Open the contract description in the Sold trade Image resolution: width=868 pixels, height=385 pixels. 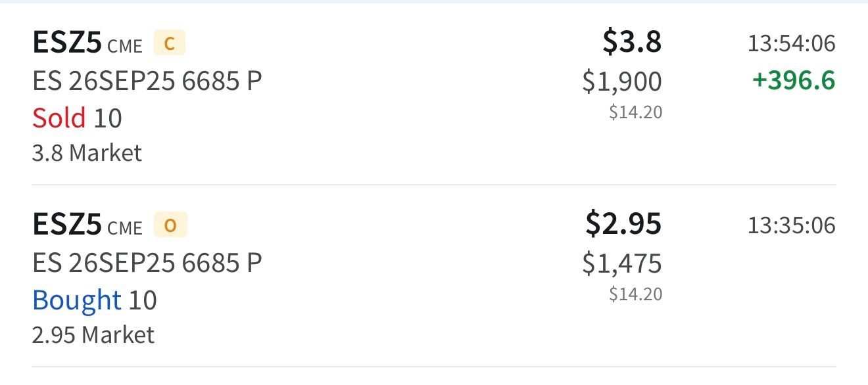(147, 81)
